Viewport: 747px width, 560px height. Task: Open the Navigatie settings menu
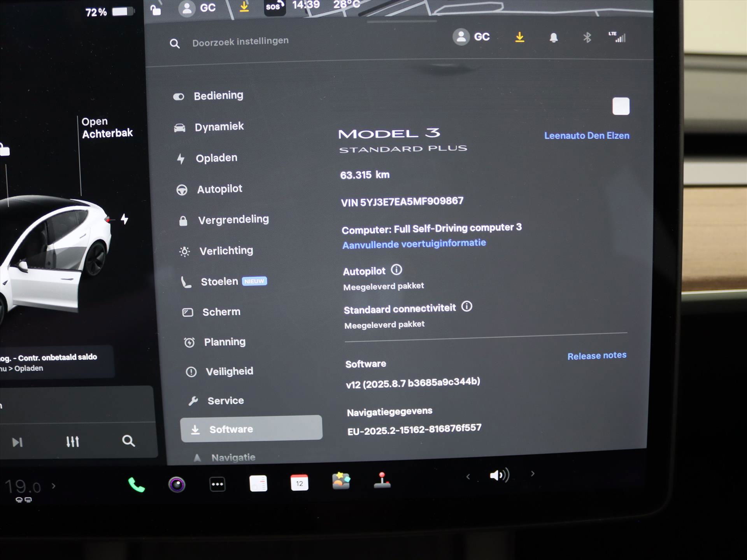tap(224, 457)
